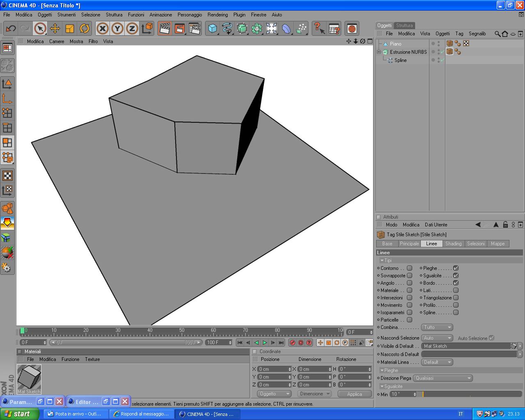Uncheck the Pieghe checkbox

[x=456, y=268]
